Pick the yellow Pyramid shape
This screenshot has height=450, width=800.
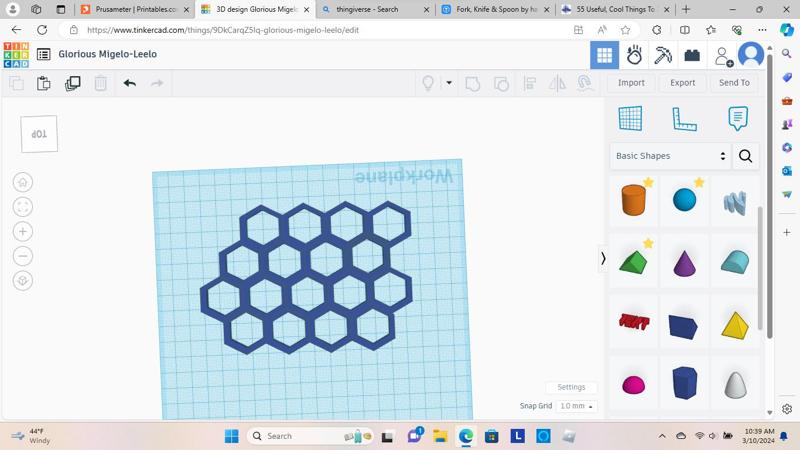click(x=735, y=326)
